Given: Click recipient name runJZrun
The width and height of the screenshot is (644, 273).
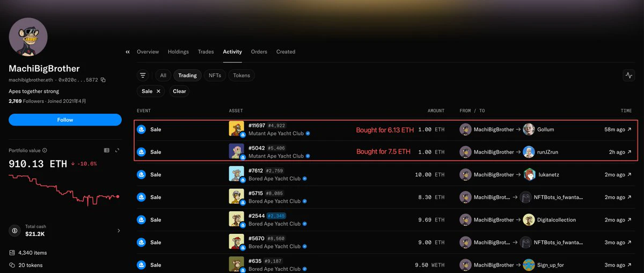Looking at the screenshot, I should point(547,152).
